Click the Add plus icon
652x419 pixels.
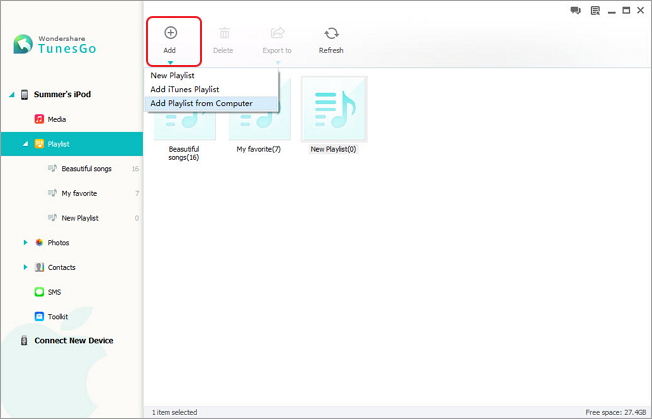pyautogui.click(x=170, y=32)
